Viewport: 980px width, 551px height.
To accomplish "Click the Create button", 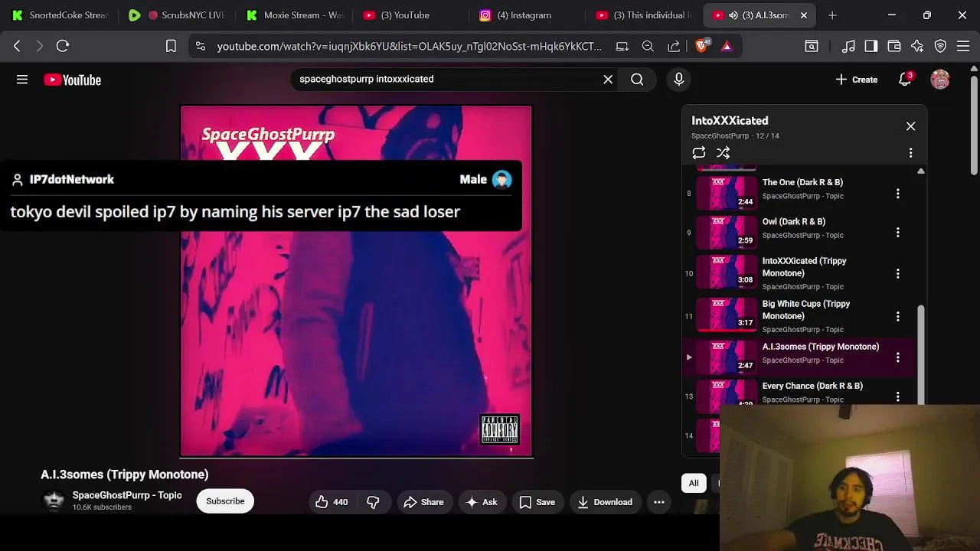I will point(857,80).
